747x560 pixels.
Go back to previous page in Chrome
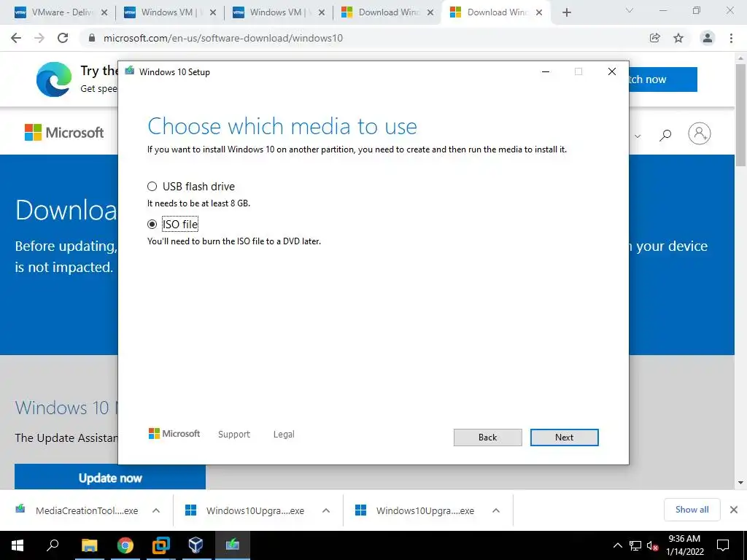(16, 38)
